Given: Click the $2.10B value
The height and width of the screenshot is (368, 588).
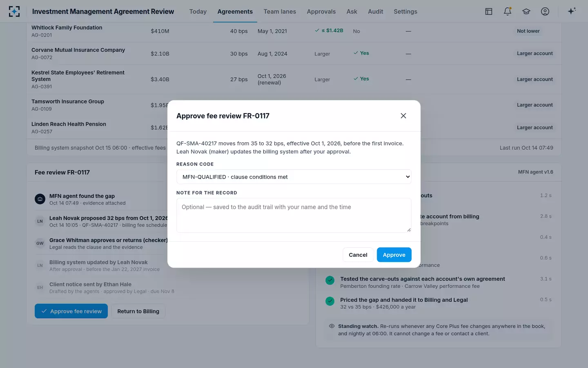Looking at the screenshot, I should coord(160,54).
